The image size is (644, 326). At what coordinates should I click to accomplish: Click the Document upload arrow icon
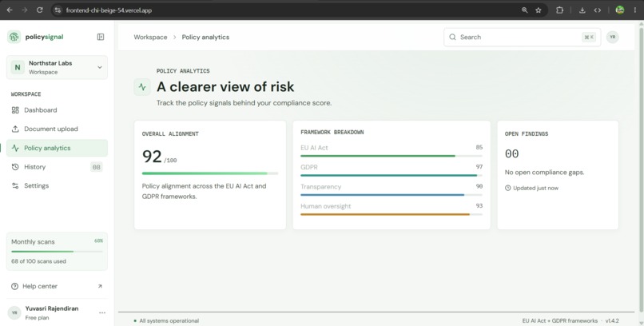pyautogui.click(x=15, y=129)
